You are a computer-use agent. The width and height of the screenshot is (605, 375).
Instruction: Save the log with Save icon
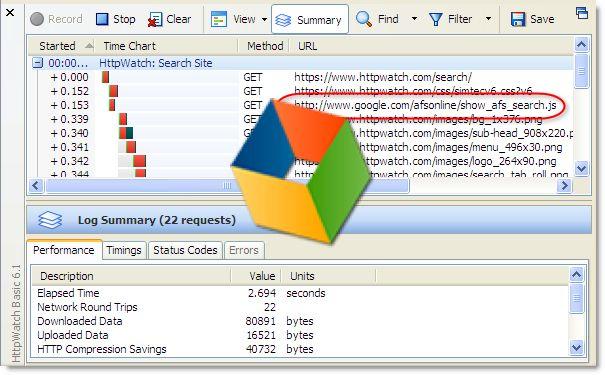[517, 19]
